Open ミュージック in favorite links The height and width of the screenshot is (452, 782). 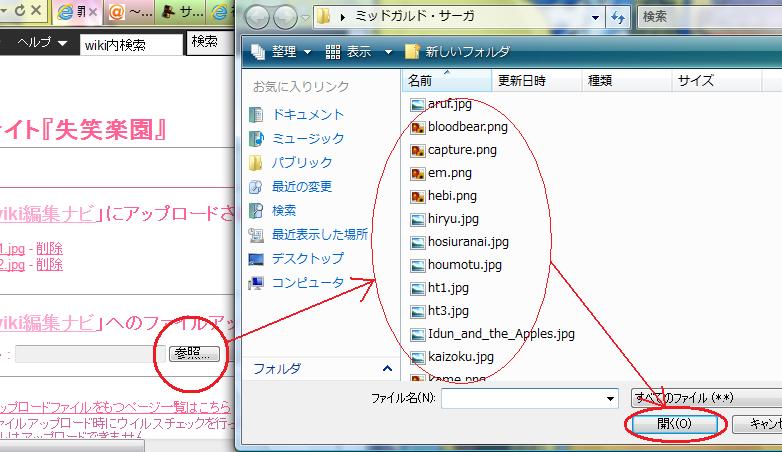(307, 139)
